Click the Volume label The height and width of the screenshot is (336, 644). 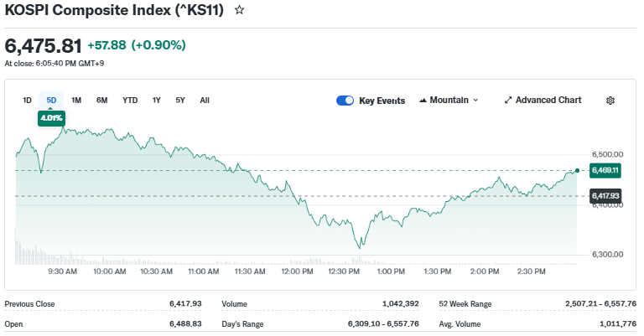coord(235,304)
